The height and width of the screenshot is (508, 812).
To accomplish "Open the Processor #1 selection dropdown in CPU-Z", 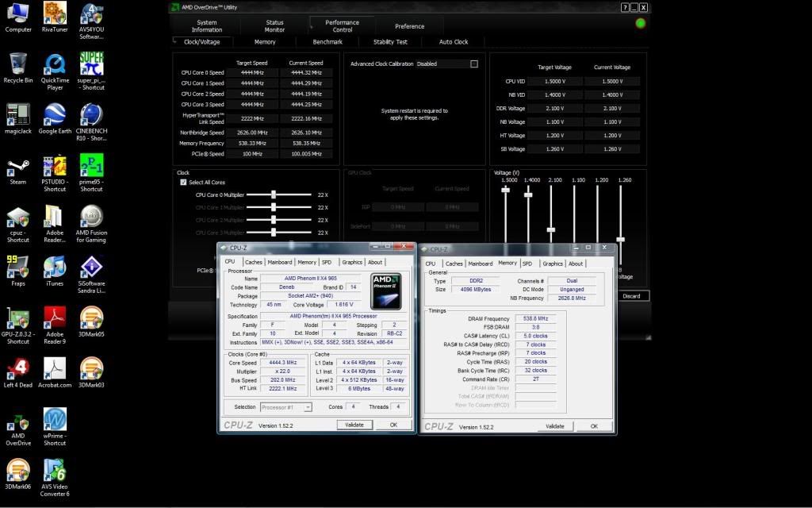I will tap(285, 407).
